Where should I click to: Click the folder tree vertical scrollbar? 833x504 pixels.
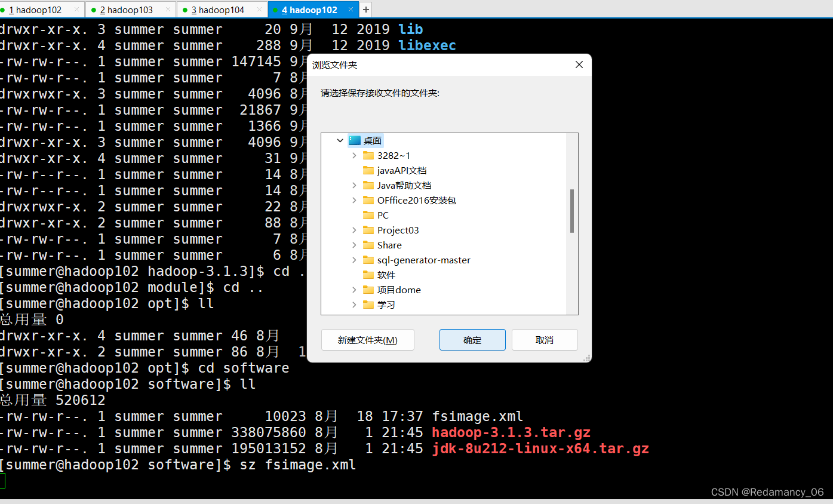[572, 224]
